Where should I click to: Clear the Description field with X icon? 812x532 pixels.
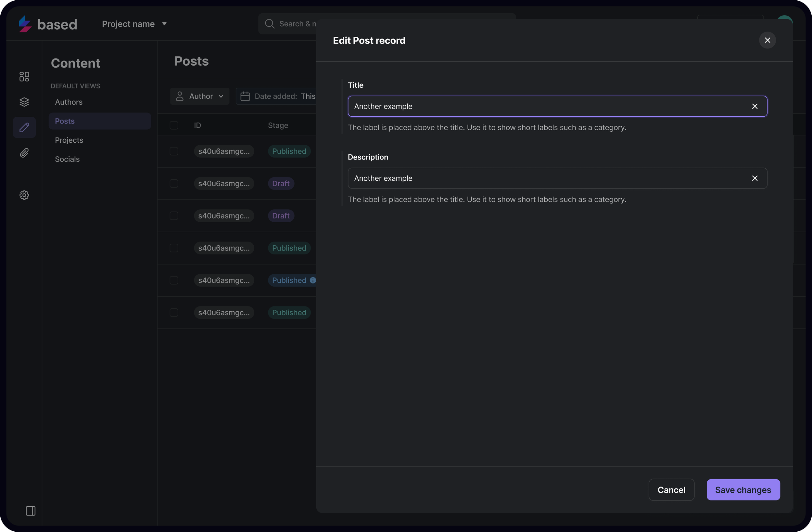coord(755,178)
